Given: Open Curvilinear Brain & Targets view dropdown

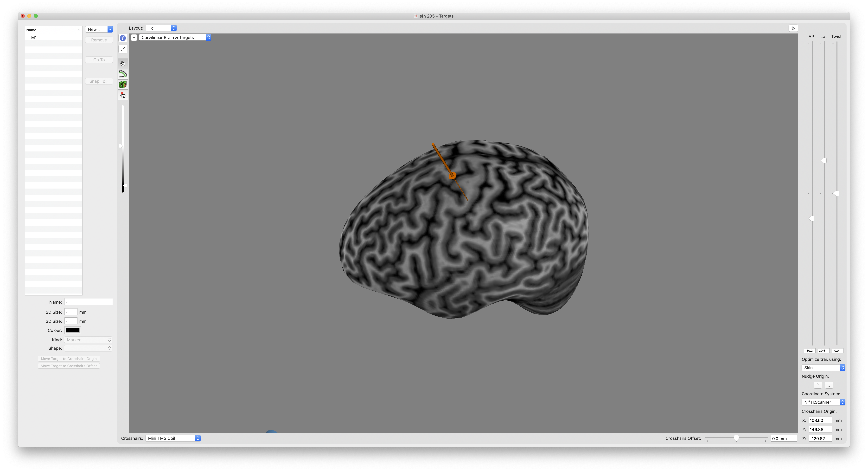Looking at the screenshot, I should click(x=175, y=37).
